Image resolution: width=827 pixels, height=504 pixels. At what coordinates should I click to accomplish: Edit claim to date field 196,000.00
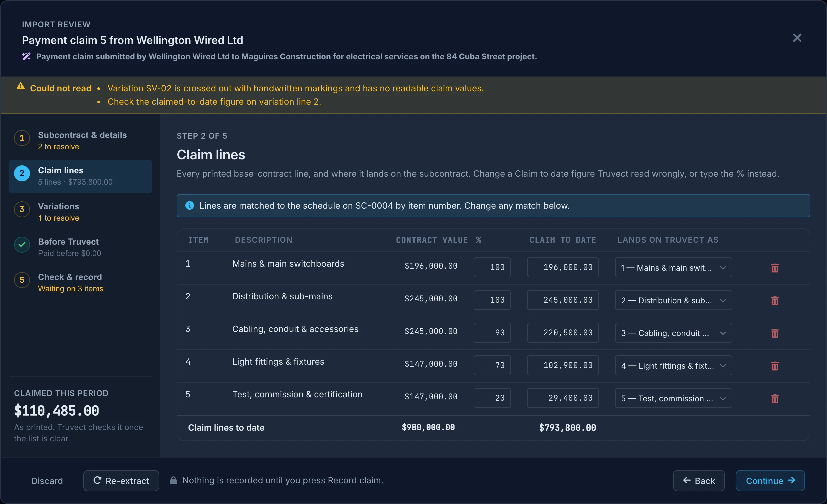tap(563, 267)
